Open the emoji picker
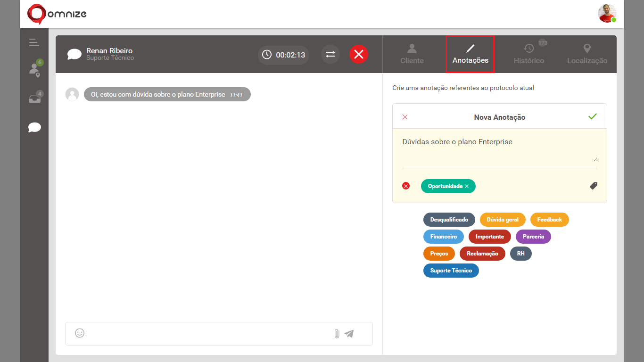This screenshot has width=644, height=362. 80,333
